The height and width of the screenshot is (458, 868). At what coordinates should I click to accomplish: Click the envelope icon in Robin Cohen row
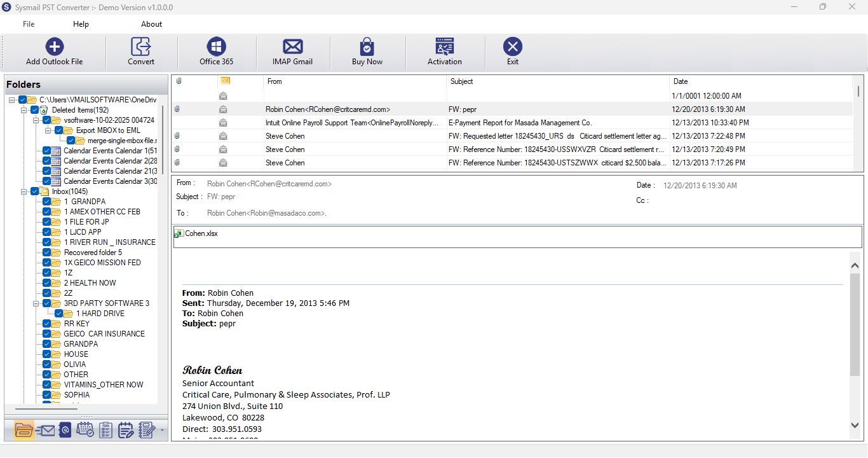tap(224, 109)
